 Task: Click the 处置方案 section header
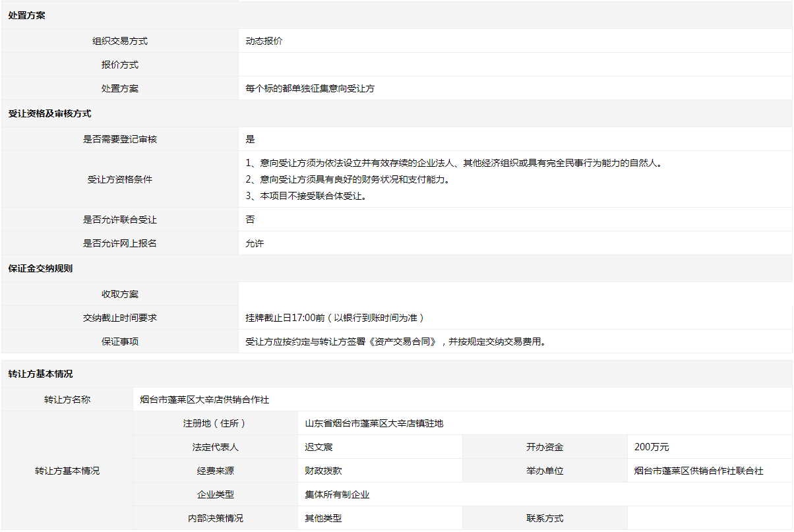coord(26,16)
